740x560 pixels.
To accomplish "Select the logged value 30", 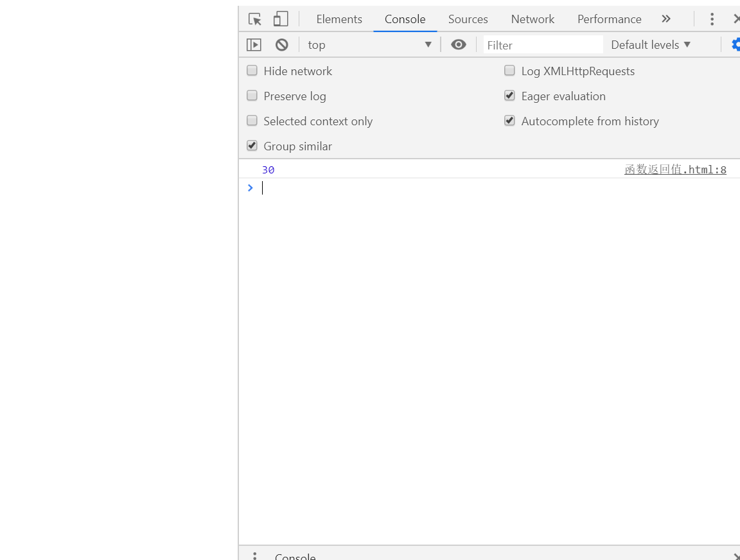I will [268, 170].
